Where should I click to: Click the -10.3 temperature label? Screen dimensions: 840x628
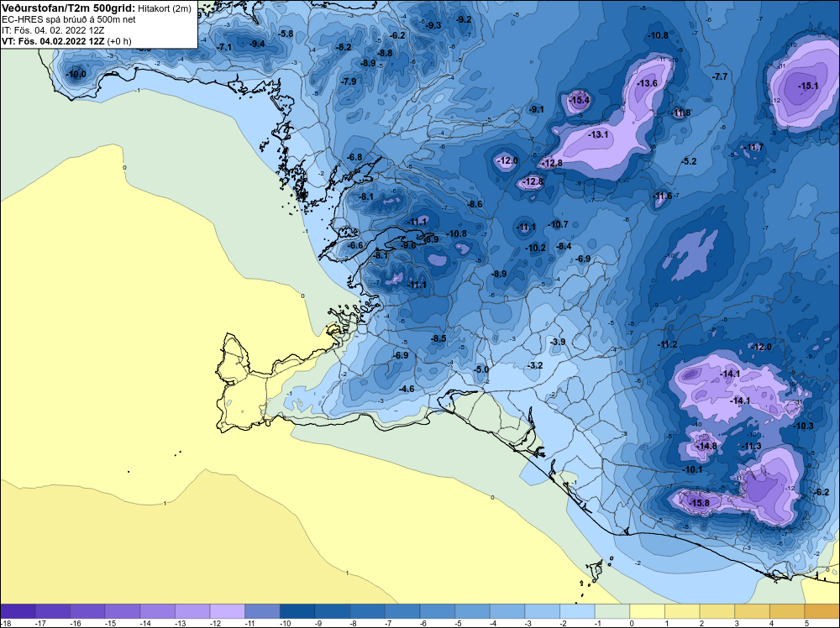pos(804,426)
